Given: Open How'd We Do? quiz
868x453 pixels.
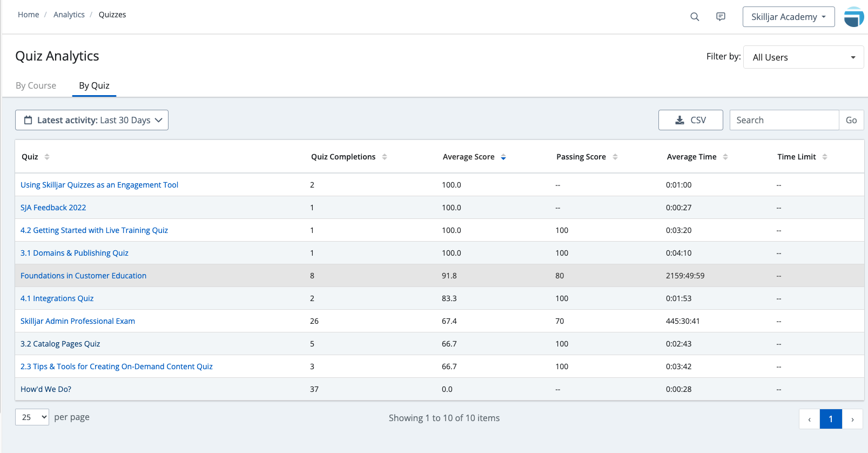Looking at the screenshot, I should pos(46,389).
